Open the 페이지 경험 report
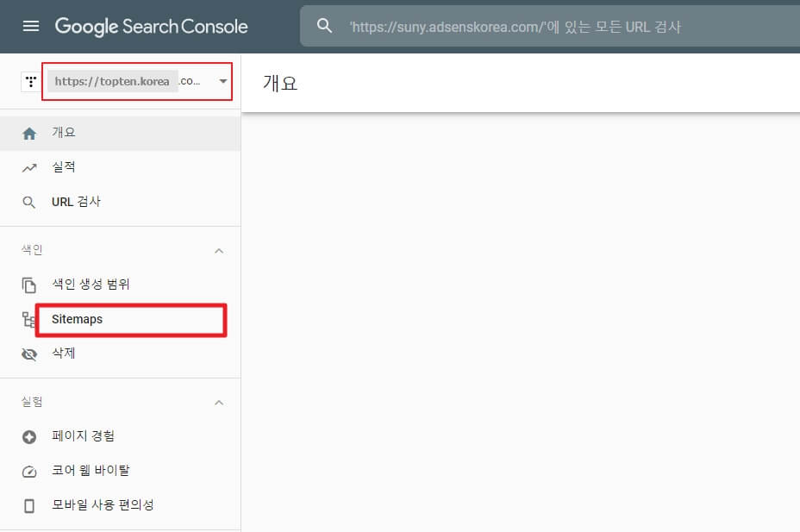 tap(120, 436)
